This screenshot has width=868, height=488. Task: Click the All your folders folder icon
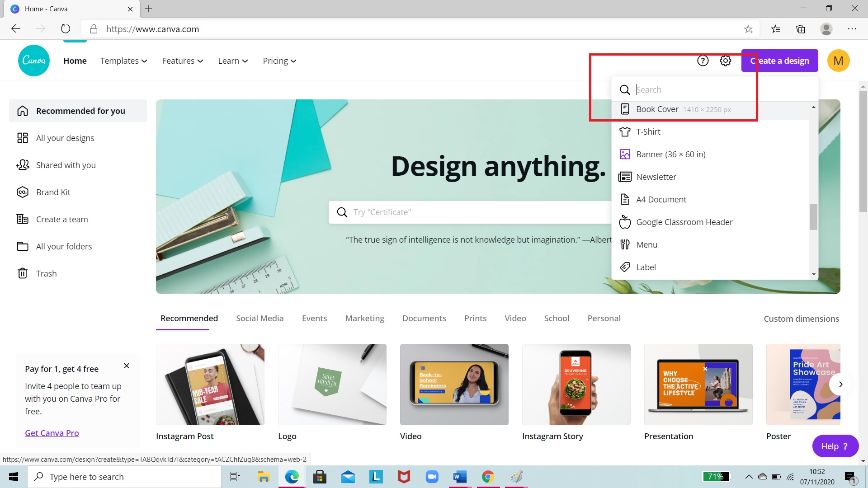coord(23,246)
